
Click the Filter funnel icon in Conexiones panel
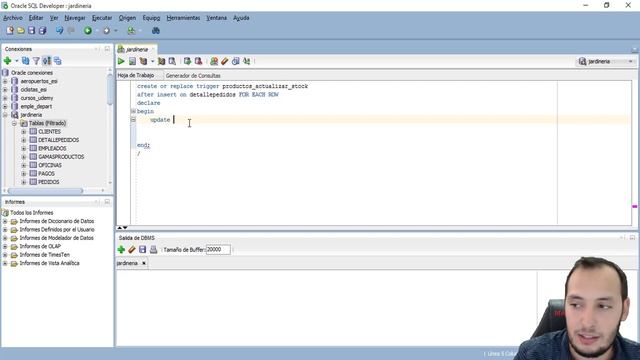36,61
